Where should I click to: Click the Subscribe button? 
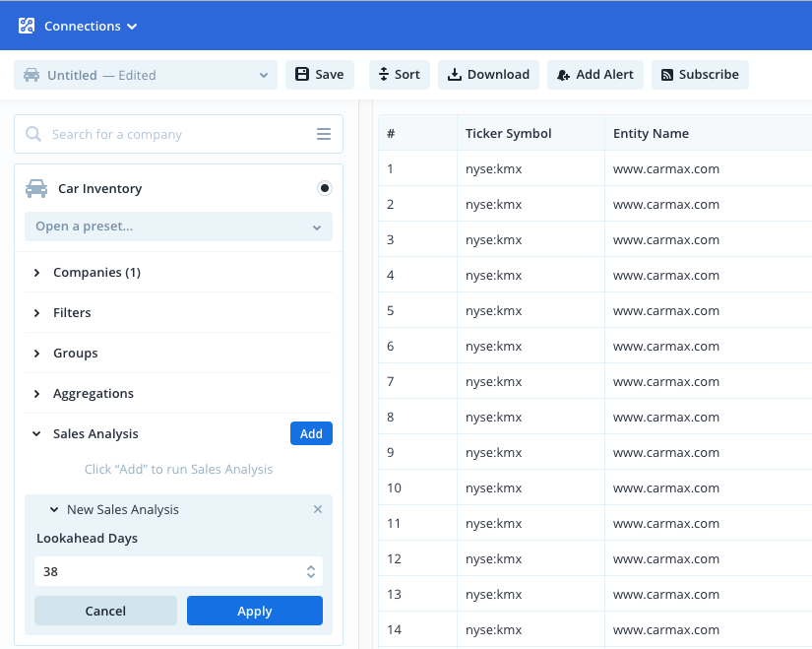pyautogui.click(x=700, y=75)
